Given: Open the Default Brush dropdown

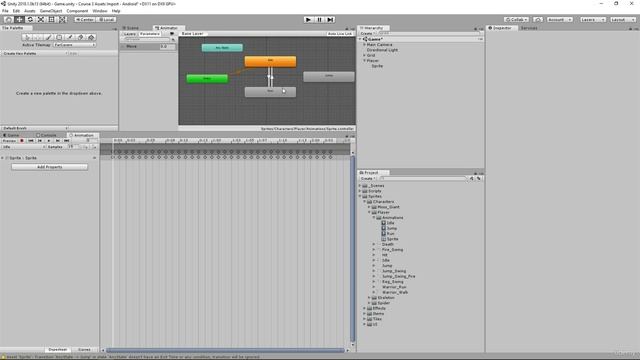Looking at the screenshot, I should [x=35, y=128].
